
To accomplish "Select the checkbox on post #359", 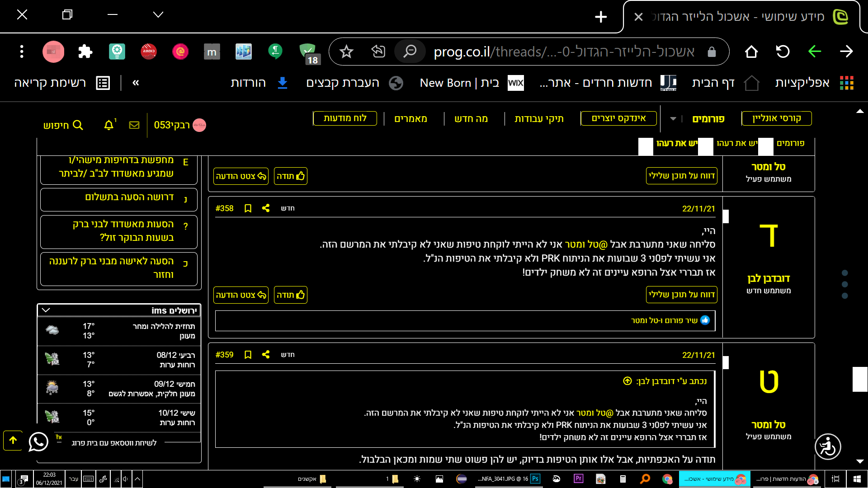I will tap(726, 362).
